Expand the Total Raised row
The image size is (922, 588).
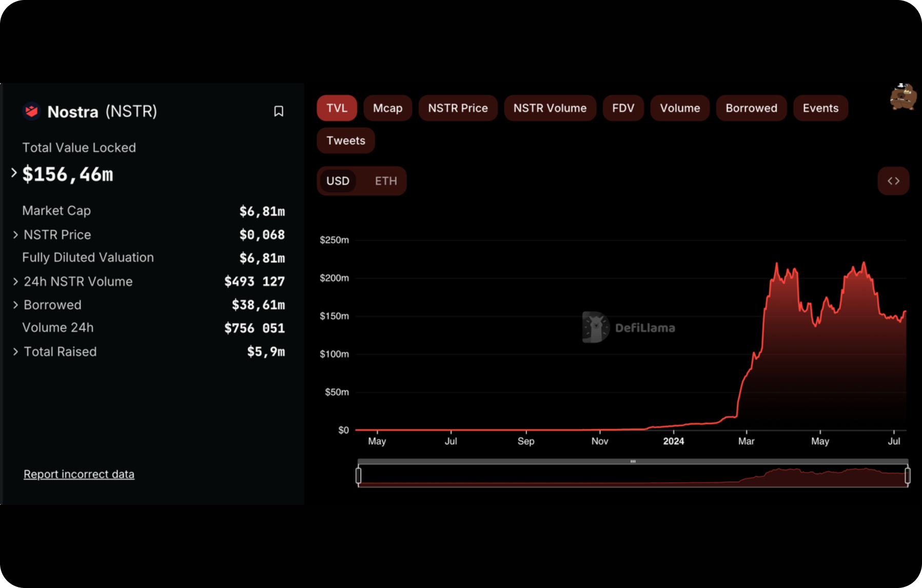pyautogui.click(x=15, y=351)
